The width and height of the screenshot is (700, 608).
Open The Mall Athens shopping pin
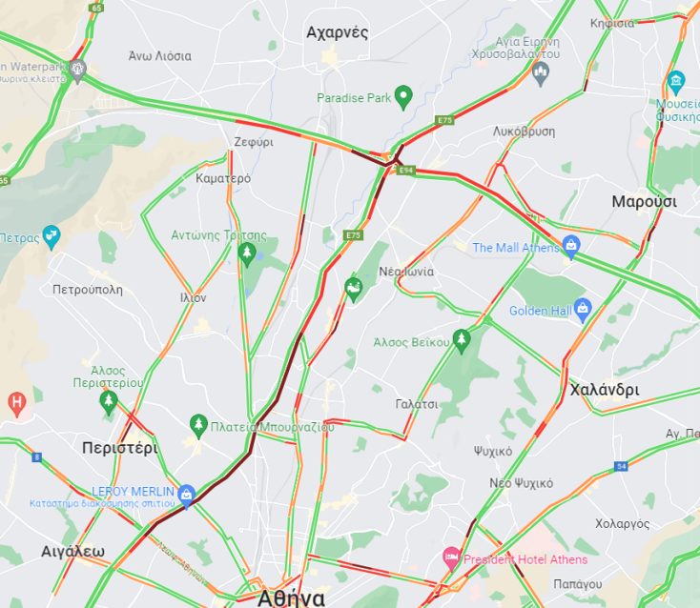click(x=571, y=246)
